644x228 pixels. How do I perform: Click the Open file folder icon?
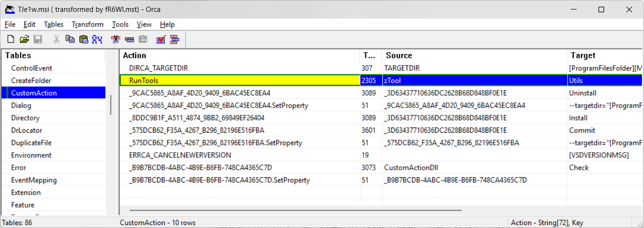pyautogui.click(x=24, y=39)
